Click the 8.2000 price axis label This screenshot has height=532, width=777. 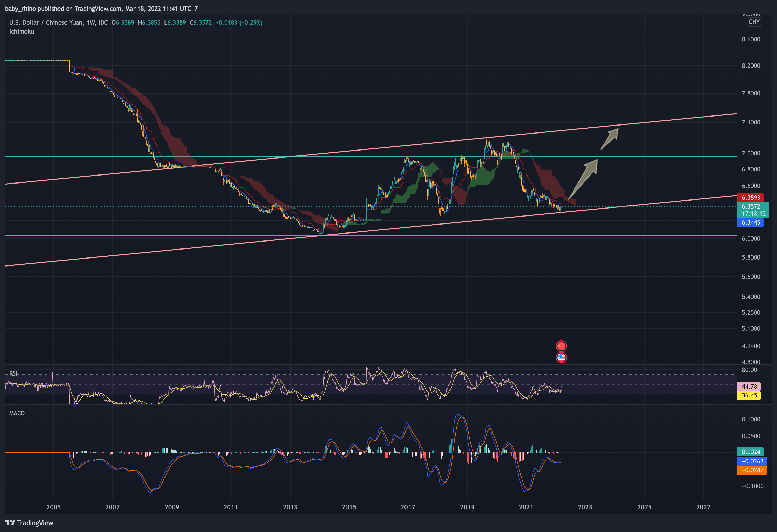[x=751, y=65]
